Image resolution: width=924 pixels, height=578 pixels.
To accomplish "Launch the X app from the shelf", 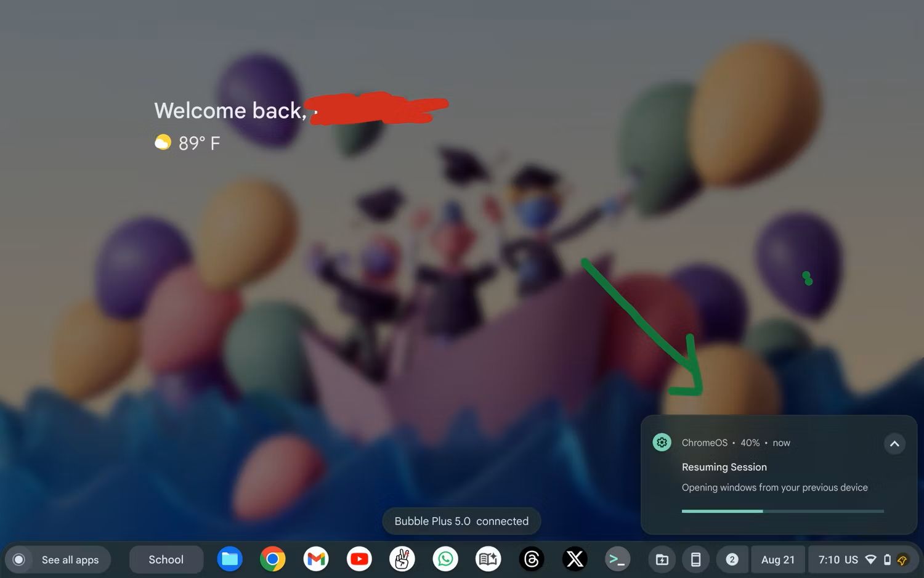I will point(575,559).
